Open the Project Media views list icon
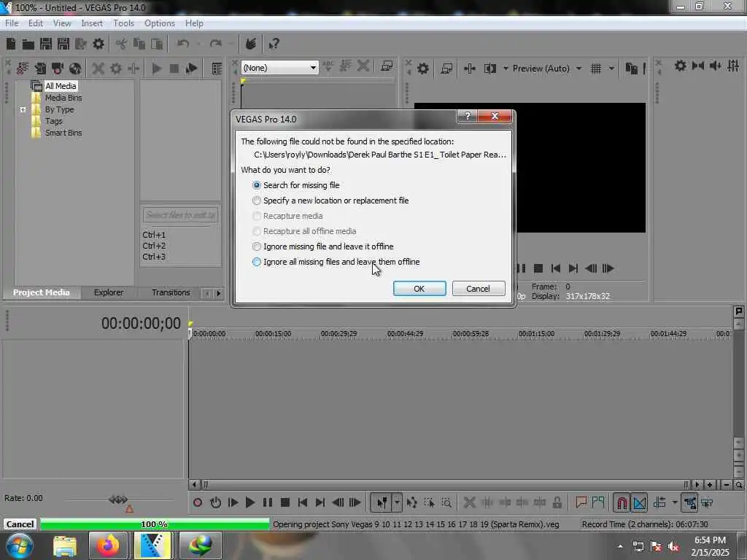Image resolution: width=747 pixels, height=560 pixels. [x=217, y=69]
